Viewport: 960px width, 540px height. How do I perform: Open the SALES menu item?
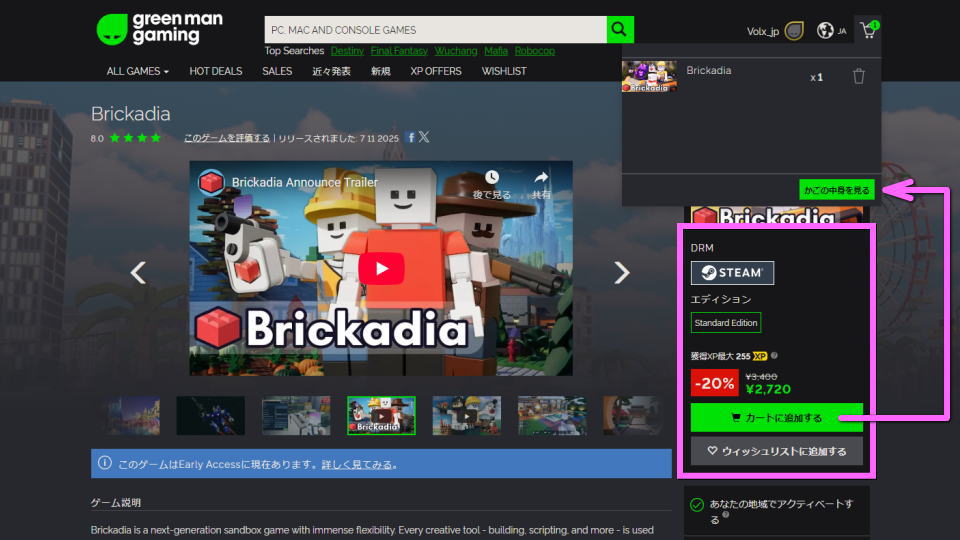click(277, 71)
